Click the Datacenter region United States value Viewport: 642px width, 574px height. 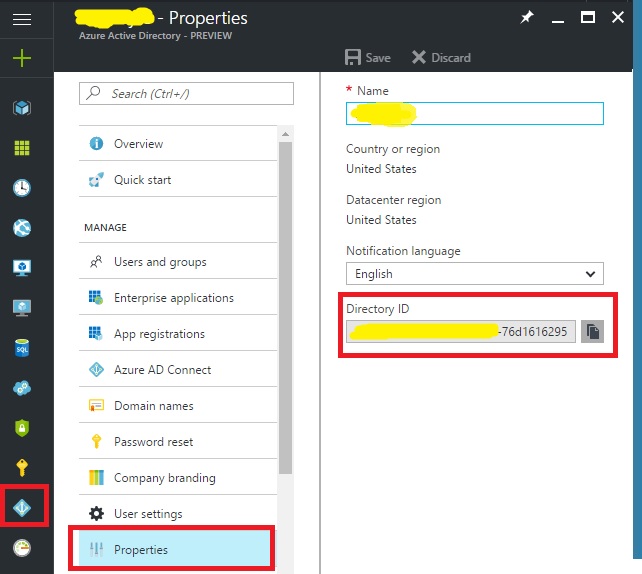click(381, 220)
